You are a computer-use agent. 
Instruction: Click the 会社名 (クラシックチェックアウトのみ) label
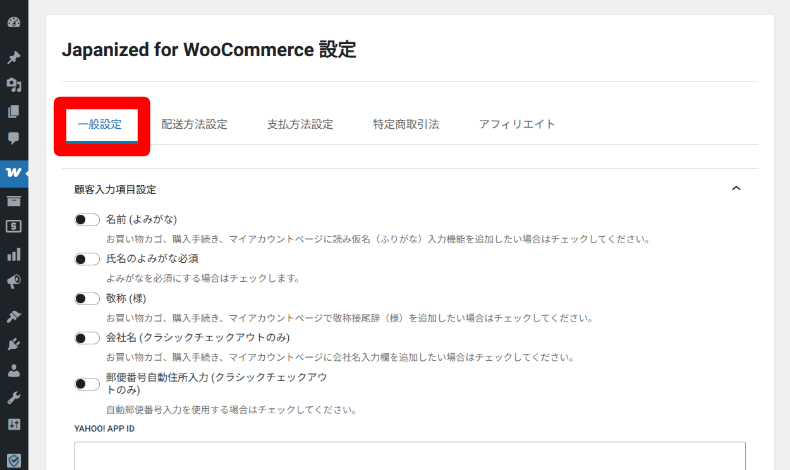[198, 338]
